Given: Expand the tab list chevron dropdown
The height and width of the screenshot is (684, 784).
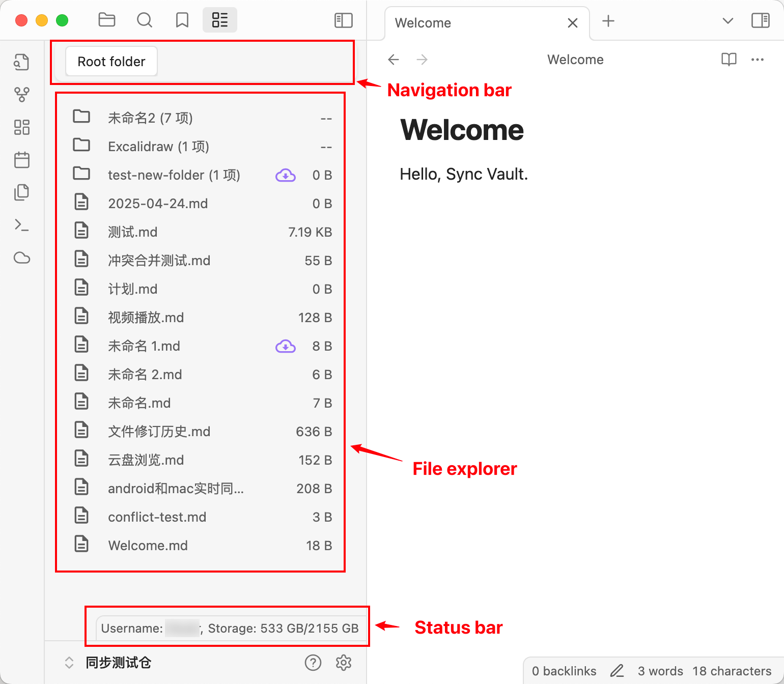Looking at the screenshot, I should pyautogui.click(x=727, y=21).
